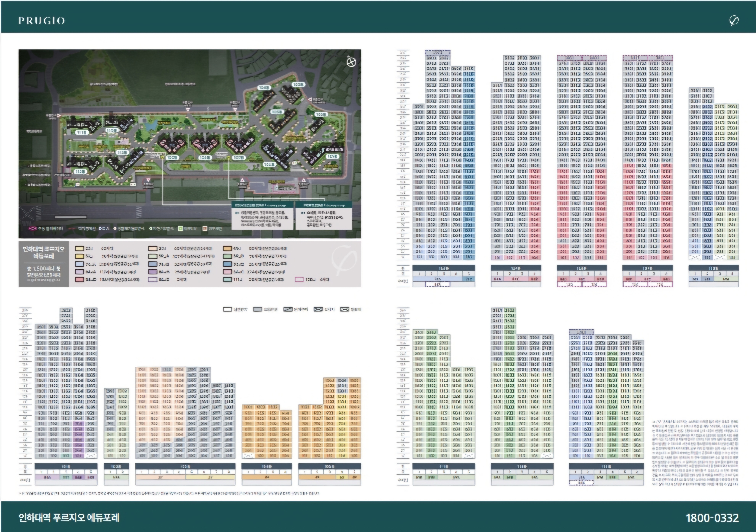The image size is (756, 532).
Task: Pick the dark purple swatch in the legend
Action: point(153,272)
